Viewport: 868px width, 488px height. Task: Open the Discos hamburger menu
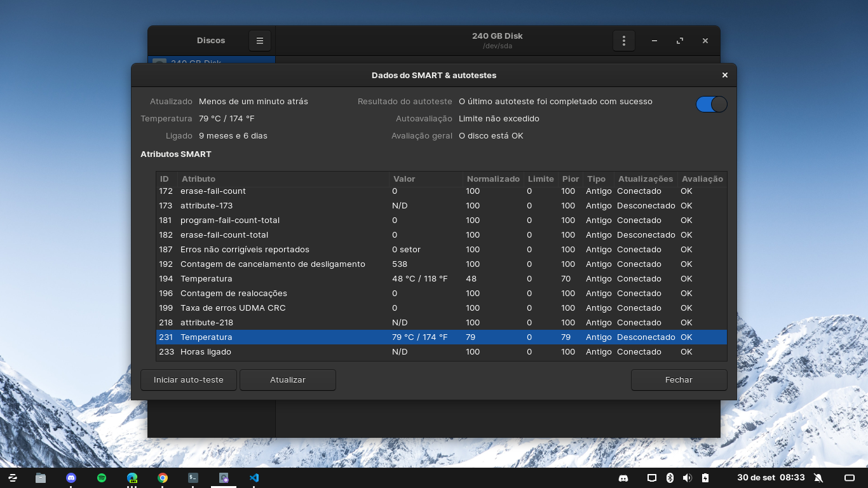click(x=259, y=41)
